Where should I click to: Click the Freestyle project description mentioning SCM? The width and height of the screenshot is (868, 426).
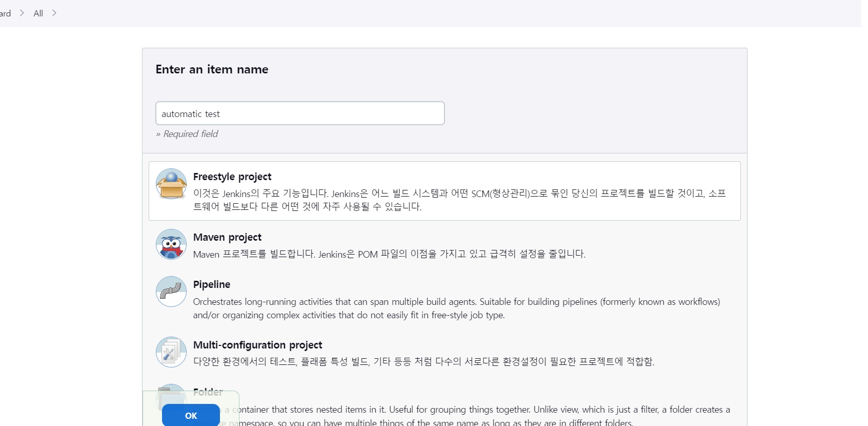(459, 200)
